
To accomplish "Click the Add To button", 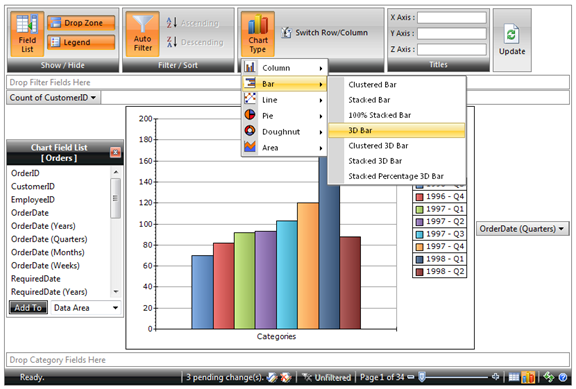I will pos(28,307).
